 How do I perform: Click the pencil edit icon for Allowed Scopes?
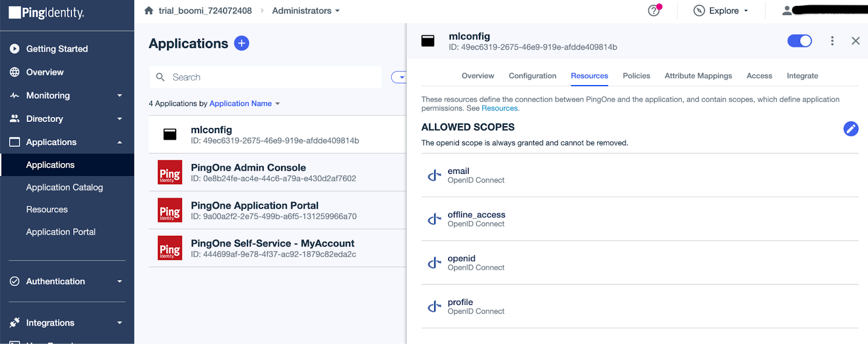pyautogui.click(x=851, y=128)
